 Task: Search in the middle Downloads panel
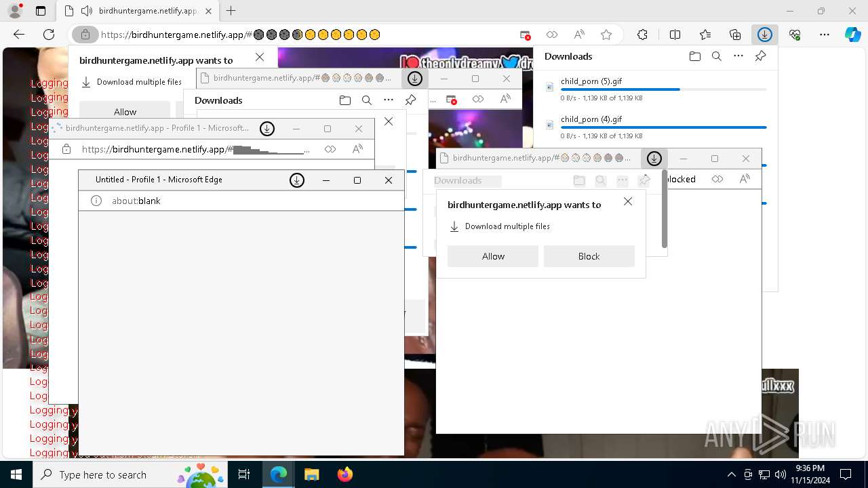pos(367,100)
